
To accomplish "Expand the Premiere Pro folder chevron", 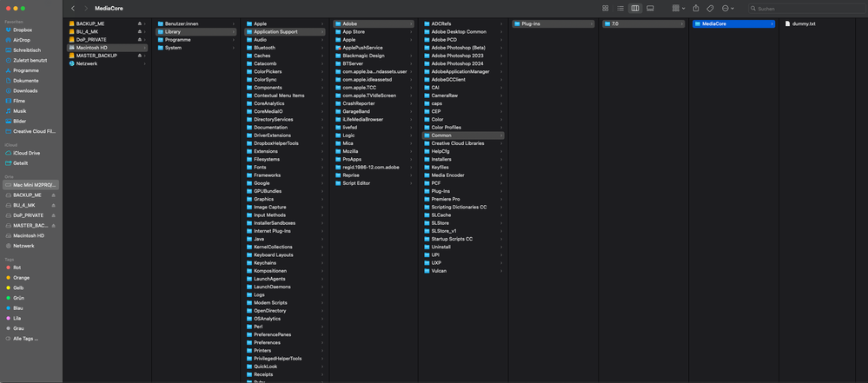I will tap(501, 199).
